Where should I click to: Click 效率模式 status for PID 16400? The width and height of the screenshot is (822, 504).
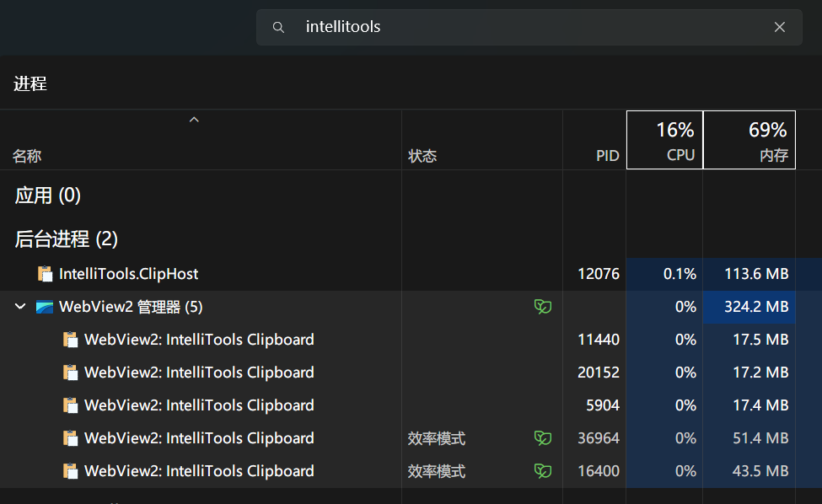(x=436, y=471)
